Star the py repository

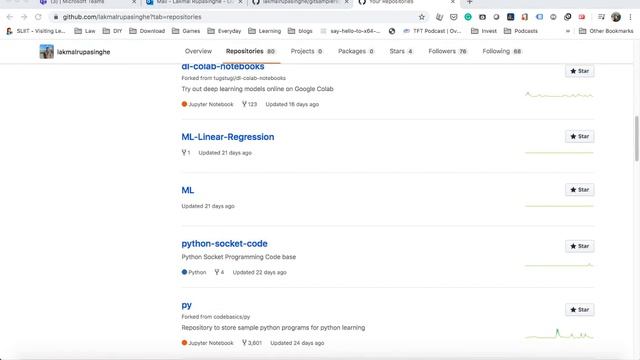coord(580,310)
